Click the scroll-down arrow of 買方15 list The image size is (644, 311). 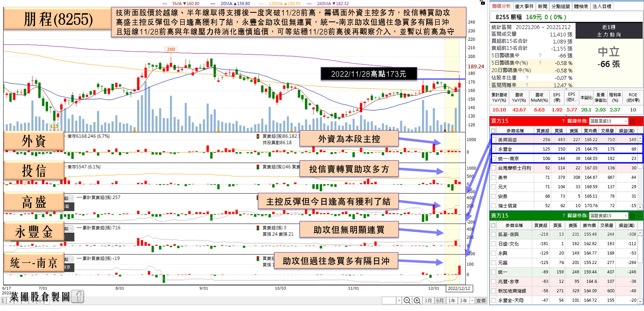point(640,207)
